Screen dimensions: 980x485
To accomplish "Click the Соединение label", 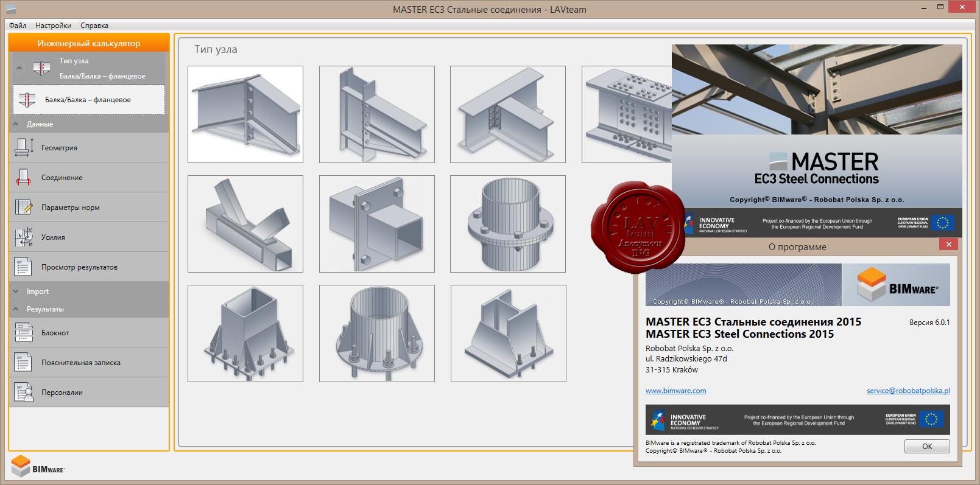I will point(62,178).
